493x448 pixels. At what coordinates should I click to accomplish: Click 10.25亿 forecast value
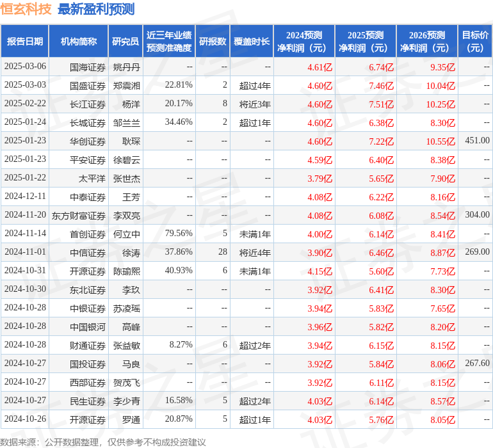[440, 104]
